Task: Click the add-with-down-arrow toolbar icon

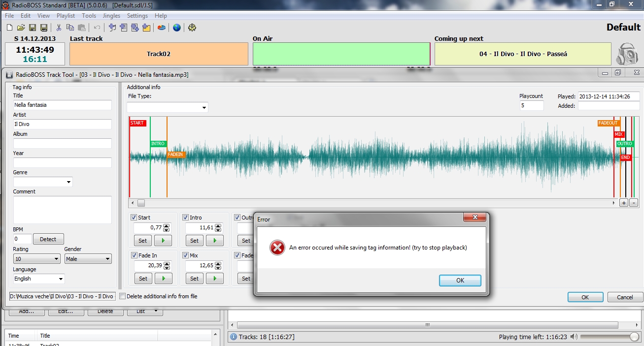Action: click(135, 28)
